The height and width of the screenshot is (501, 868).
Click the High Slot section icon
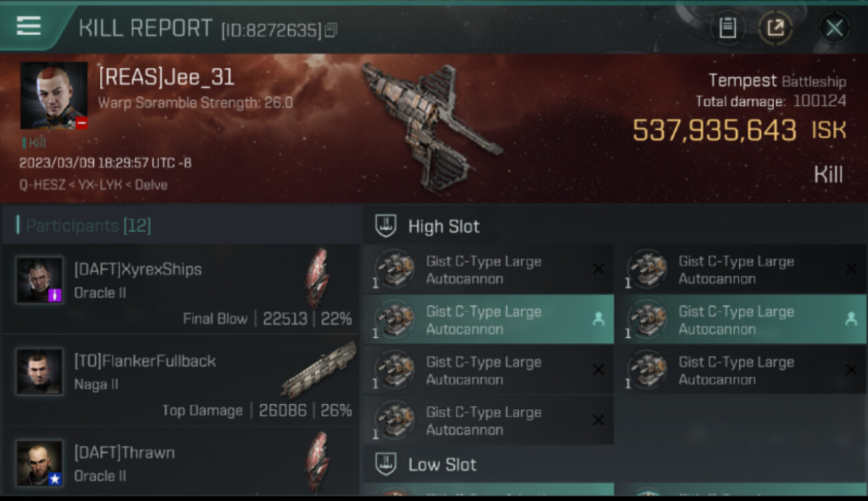pyautogui.click(x=385, y=226)
